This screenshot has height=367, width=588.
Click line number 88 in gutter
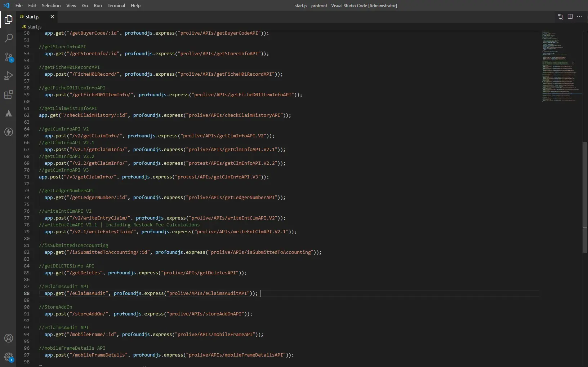click(27, 293)
